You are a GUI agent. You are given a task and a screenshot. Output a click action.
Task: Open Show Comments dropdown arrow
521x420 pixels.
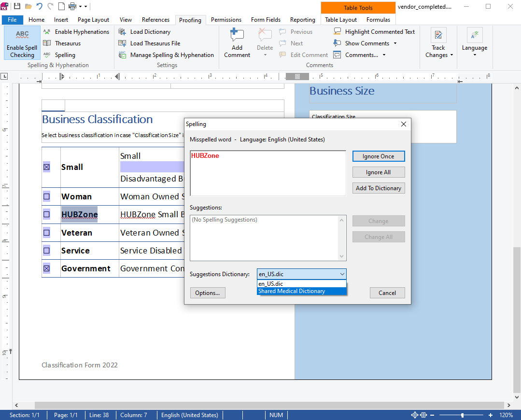click(x=395, y=43)
